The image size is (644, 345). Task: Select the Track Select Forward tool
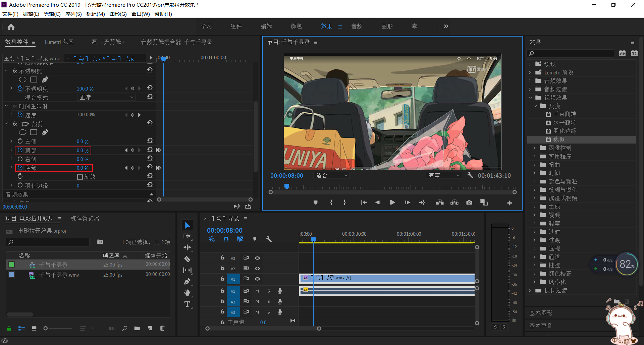pyautogui.click(x=187, y=236)
